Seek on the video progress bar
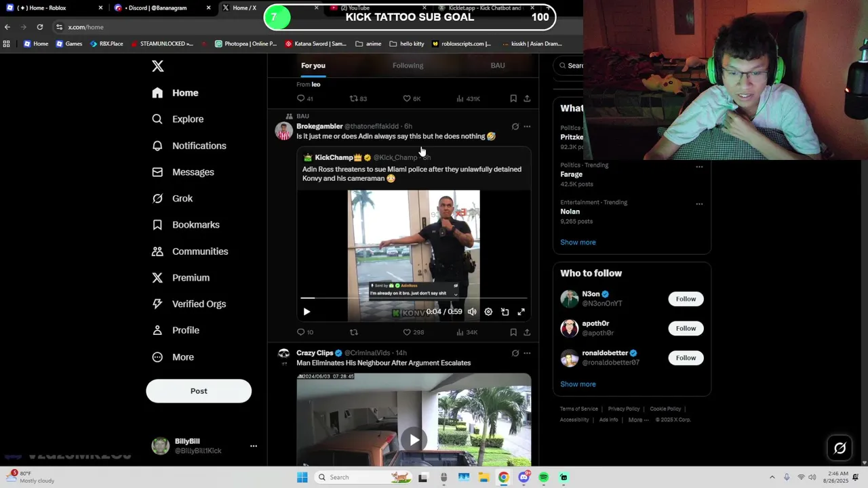The width and height of the screenshot is (868, 488). (x=414, y=298)
